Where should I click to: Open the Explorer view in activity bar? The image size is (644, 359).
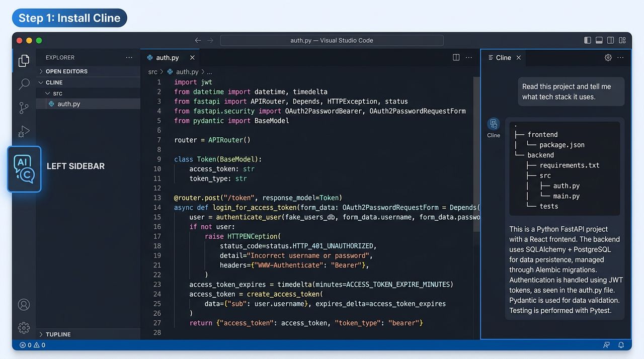click(24, 61)
